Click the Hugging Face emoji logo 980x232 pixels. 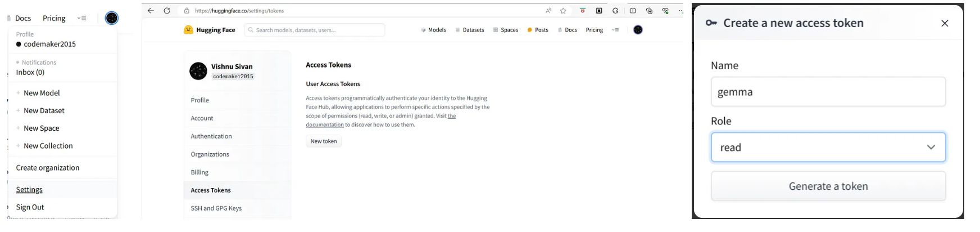click(188, 30)
